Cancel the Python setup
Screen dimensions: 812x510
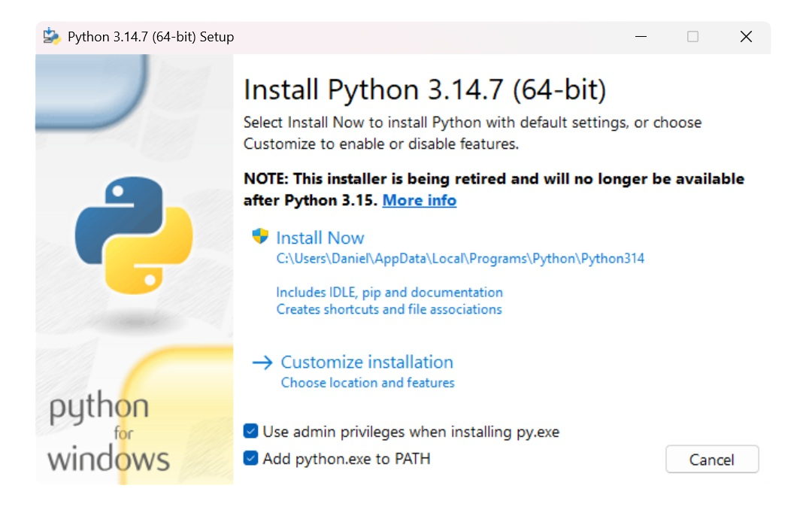point(712,459)
